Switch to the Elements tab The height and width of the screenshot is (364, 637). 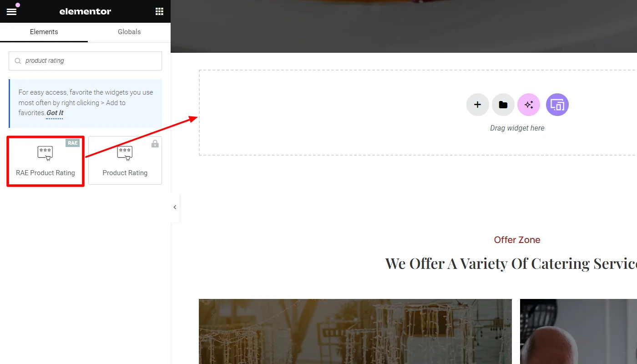point(44,32)
